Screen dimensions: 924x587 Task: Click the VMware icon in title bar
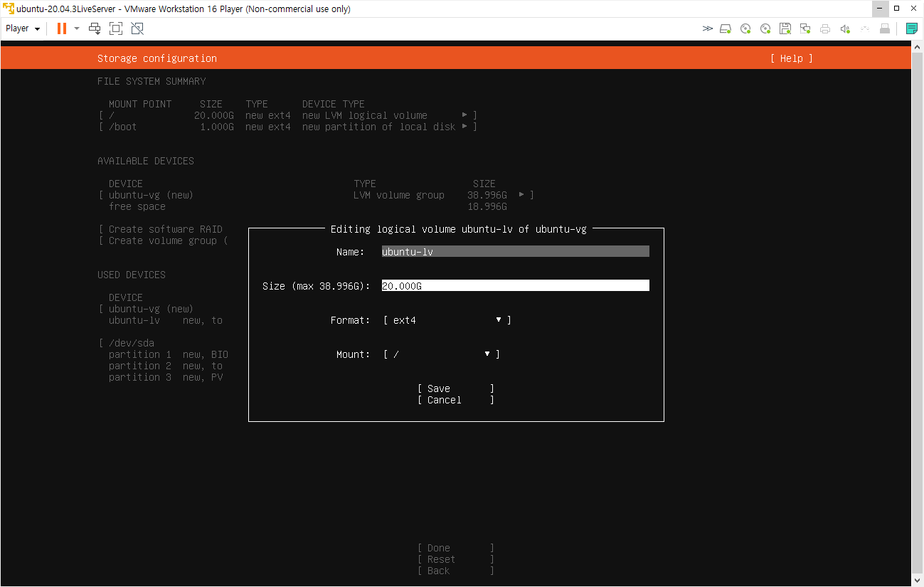9,9
